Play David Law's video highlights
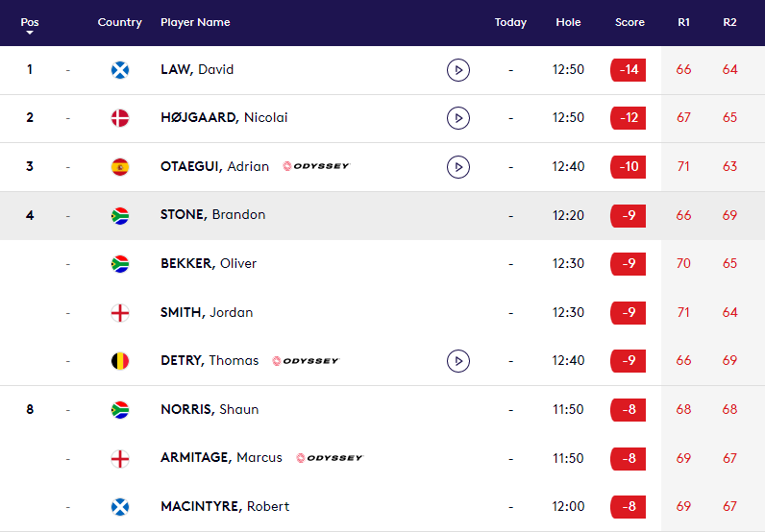 (458, 70)
